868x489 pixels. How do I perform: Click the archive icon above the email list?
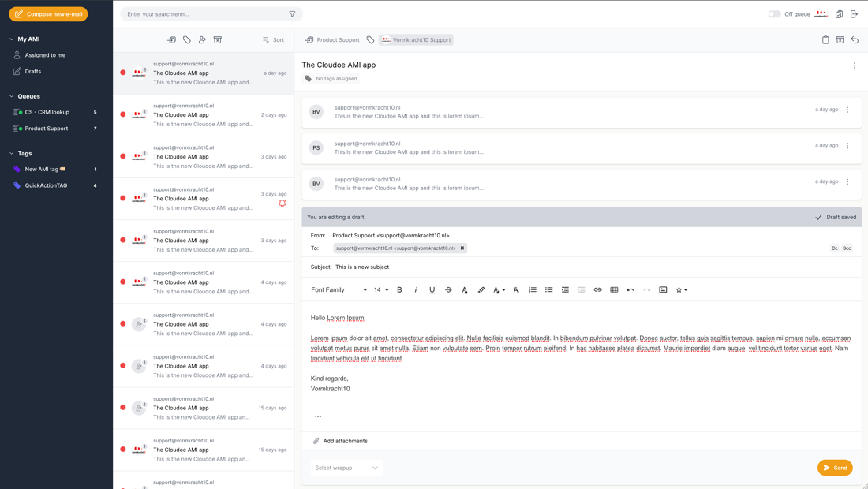[218, 39]
